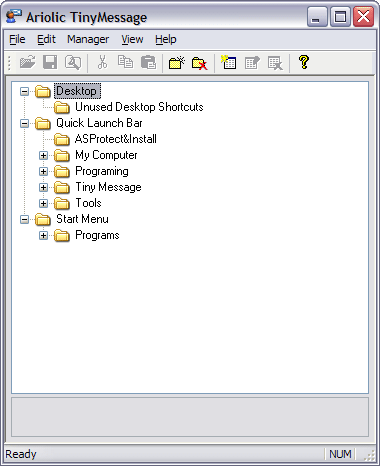The height and width of the screenshot is (466, 380).
Task: Click the Tiny Message folder icon
Action: pos(62,187)
